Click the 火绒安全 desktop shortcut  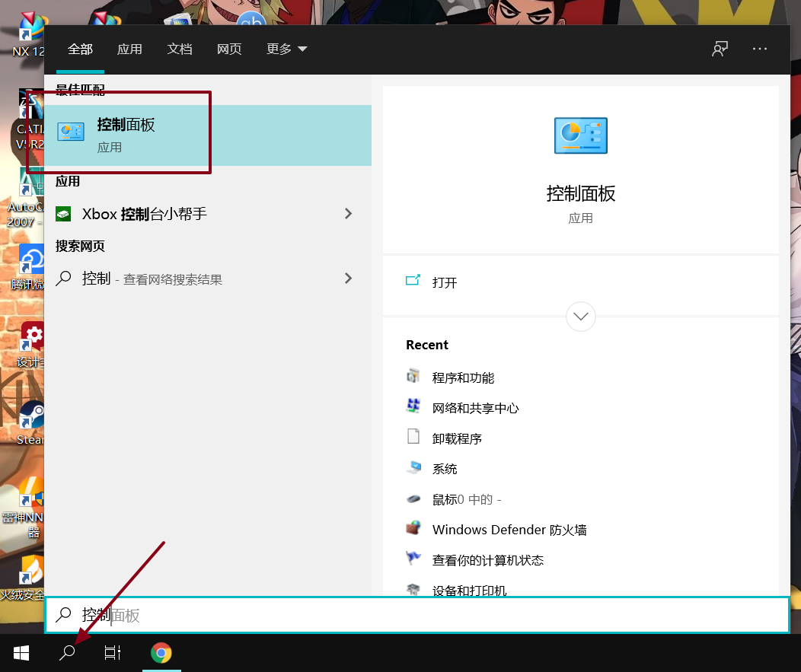[x=23, y=578]
